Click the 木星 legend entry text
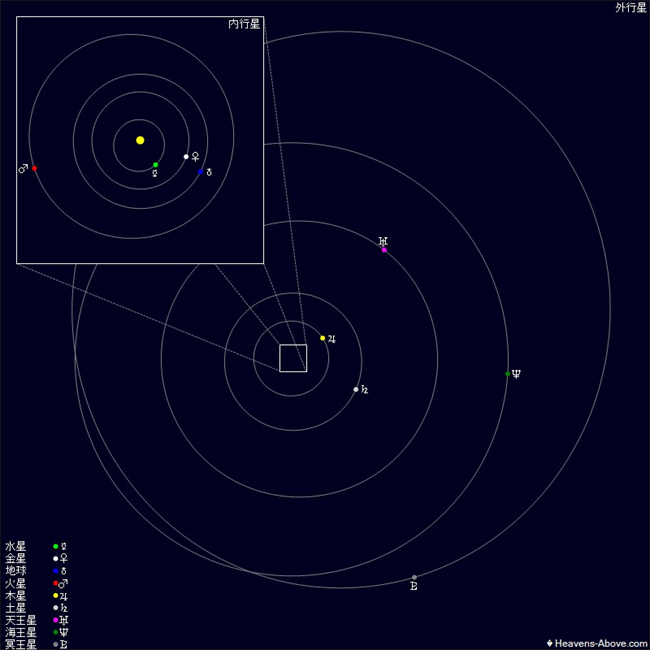 pyautogui.click(x=15, y=596)
